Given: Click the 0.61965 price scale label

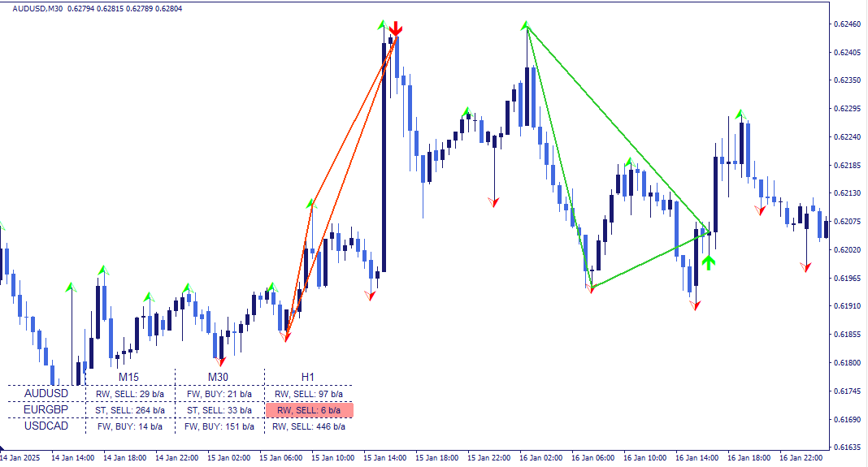Looking at the screenshot, I should click(848, 278).
